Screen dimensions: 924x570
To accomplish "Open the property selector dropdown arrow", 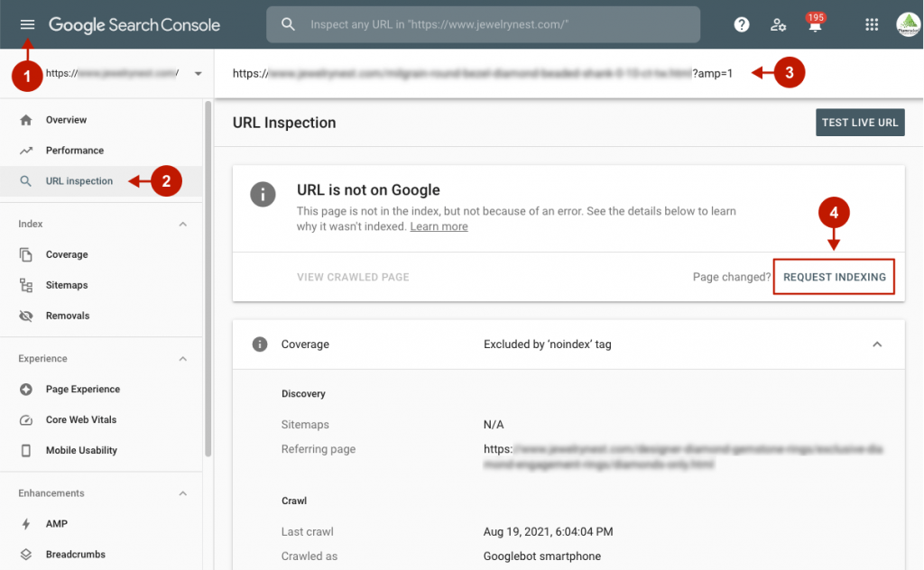I will [198, 73].
